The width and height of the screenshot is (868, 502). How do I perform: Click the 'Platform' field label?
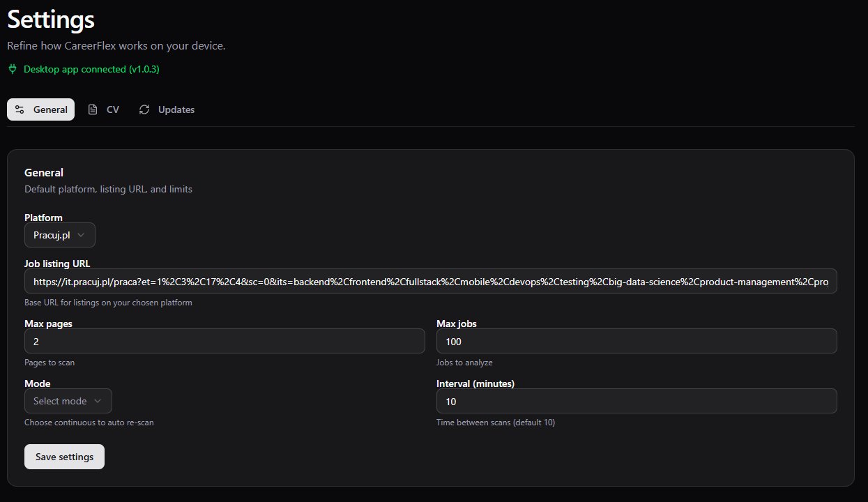pyautogui.click(x=43, y=218)
